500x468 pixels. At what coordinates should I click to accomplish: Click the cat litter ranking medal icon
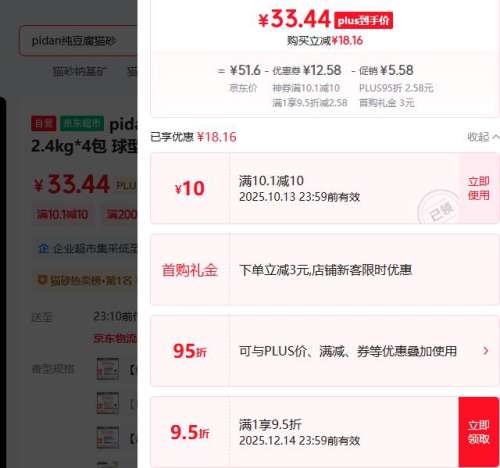point(42,280)
